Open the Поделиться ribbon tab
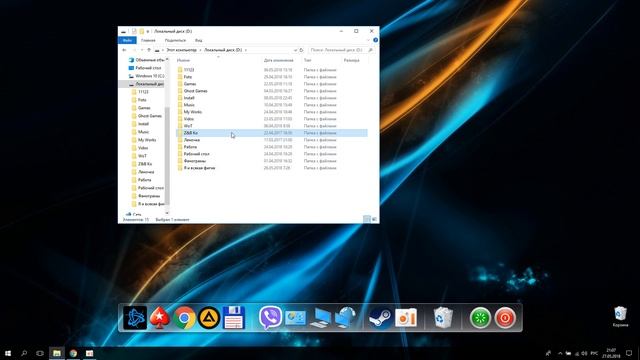The width and height of the screenshot is (640, 360). [x=175, y=40]
